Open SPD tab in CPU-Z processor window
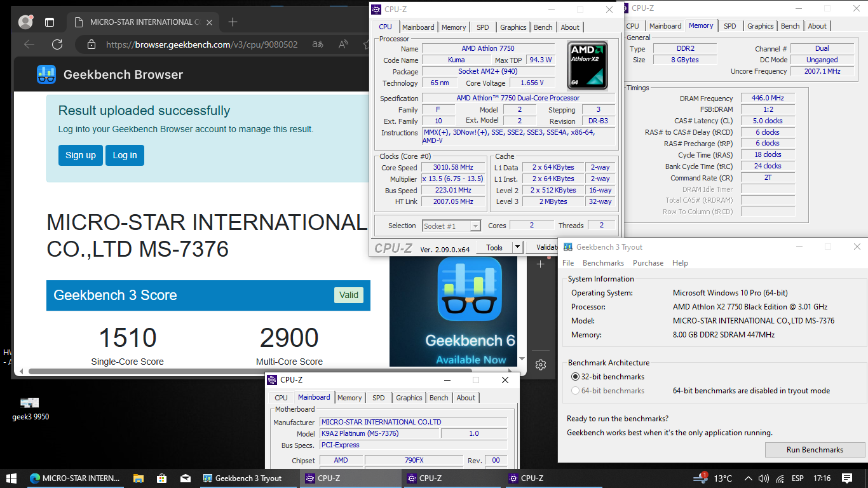The width and height of the screenshot is (868, 488). pos(483,27)
